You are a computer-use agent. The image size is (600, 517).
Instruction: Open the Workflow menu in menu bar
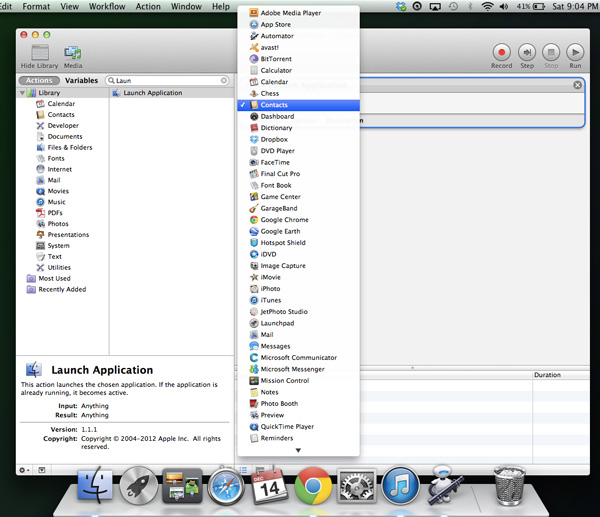click(107, 7)
